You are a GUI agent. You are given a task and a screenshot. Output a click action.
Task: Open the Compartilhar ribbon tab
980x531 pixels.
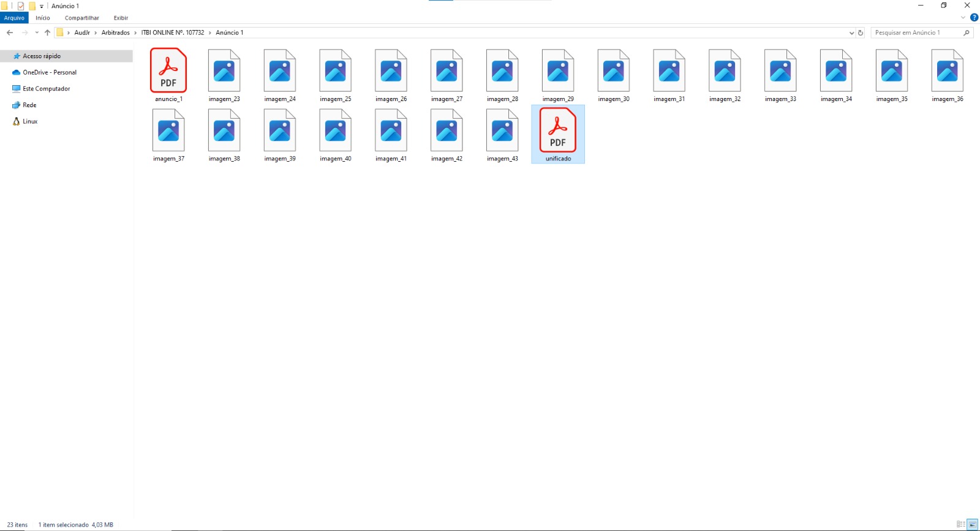81,18
